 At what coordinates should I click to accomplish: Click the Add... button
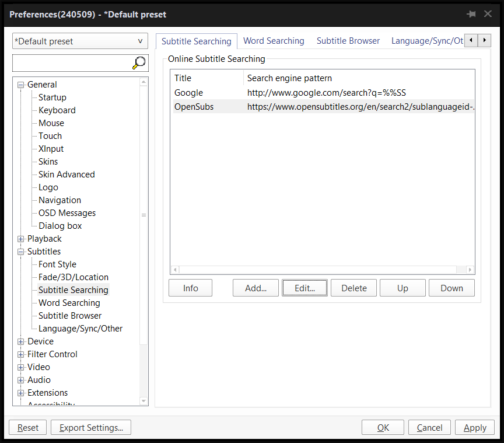pyautogui.click(x=256, y=288)
